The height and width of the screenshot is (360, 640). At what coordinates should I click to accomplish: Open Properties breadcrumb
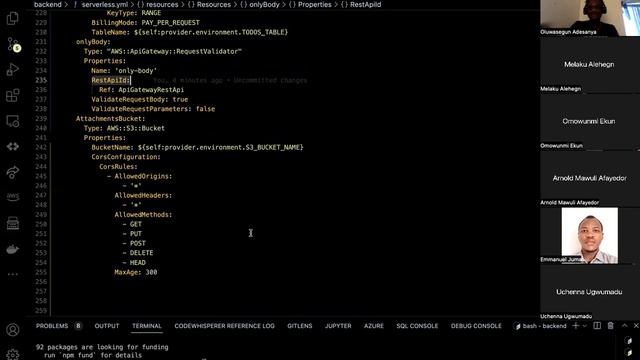pyautogui.click(x=310, y=4)
